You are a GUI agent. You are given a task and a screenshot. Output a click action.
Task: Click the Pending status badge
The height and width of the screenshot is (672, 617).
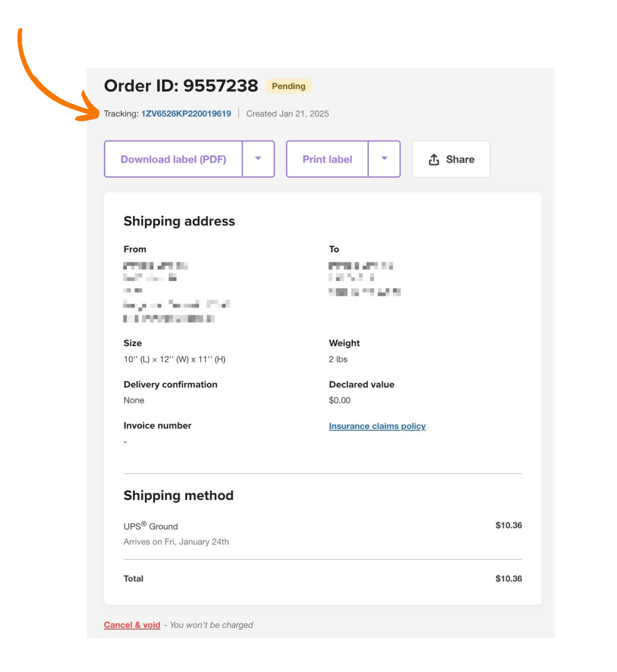click(x=288, y=86)
